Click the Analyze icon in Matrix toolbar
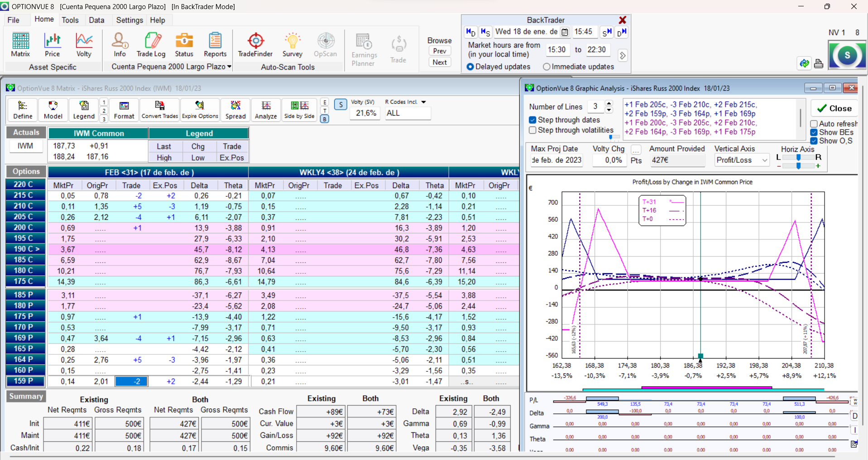 (266, 110)
